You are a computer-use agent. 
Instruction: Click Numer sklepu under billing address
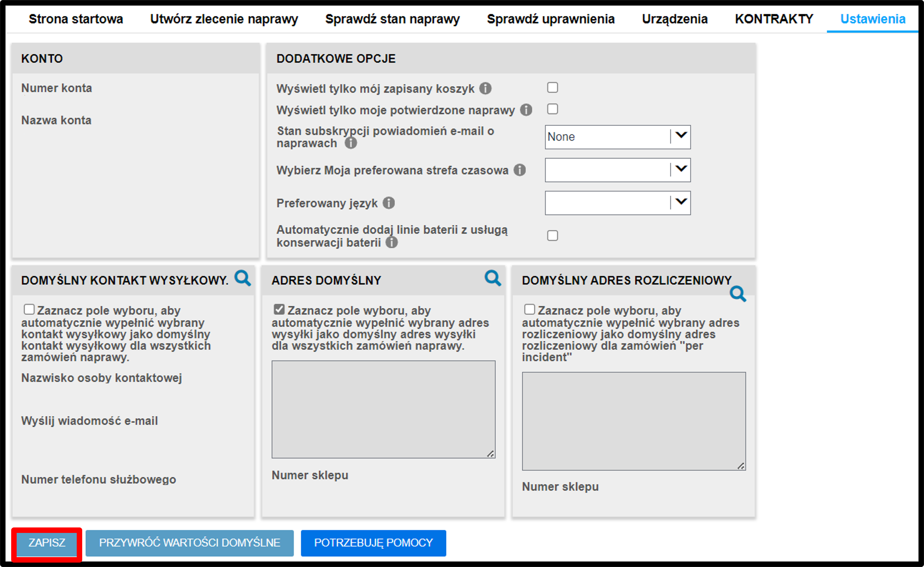pos(561,487)
